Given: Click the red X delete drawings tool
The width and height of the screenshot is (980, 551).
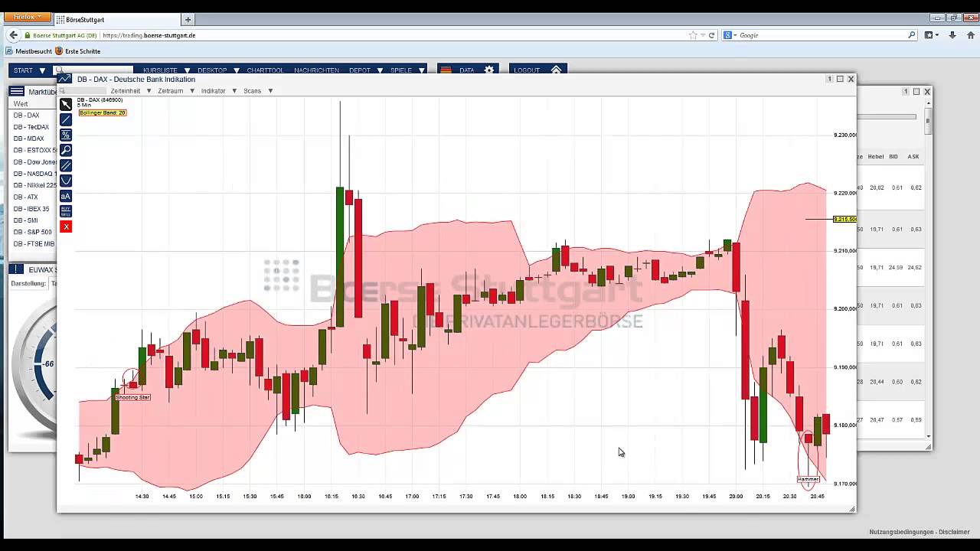Looking at the screenshot, I should [66, 227].
